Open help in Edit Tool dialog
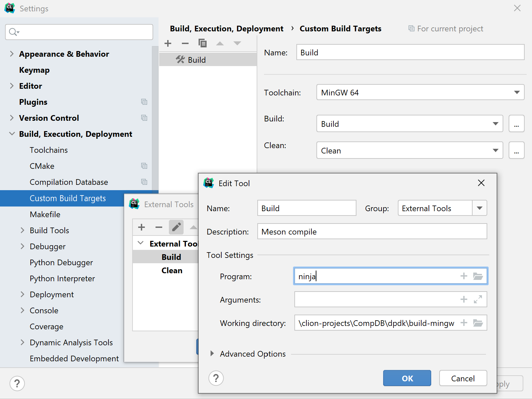This screenshot has width=532, height=399. click(216, 378)
